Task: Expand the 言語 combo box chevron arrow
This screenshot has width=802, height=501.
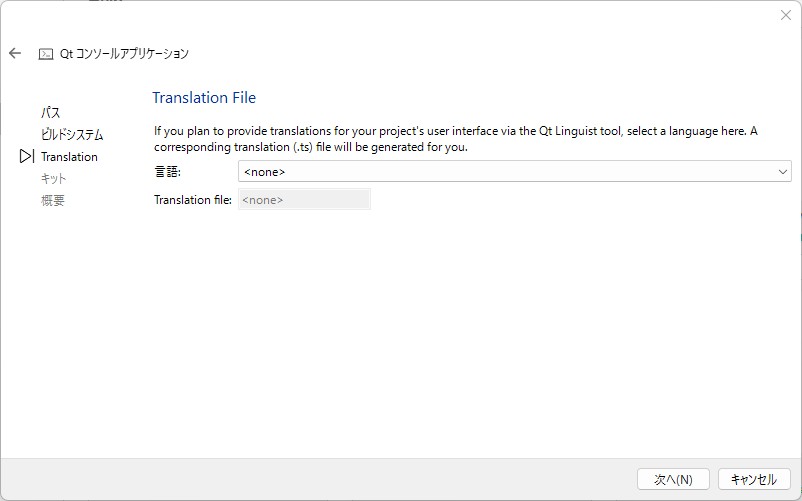Action: [x=783, y=172]
